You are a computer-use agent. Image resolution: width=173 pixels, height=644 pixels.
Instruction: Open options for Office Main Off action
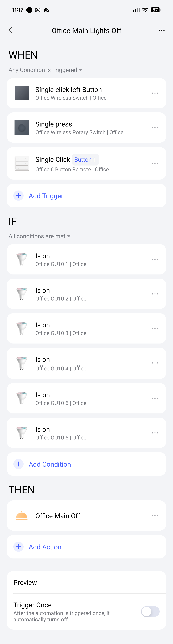[155, 515]
